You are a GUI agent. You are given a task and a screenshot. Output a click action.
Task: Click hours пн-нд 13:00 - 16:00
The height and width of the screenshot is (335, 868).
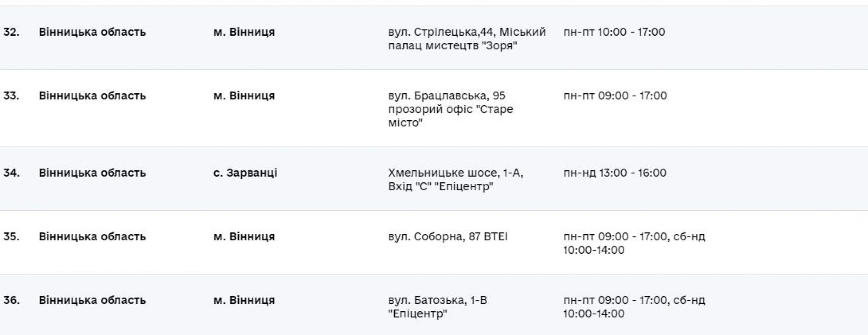[x=614, y=173]
